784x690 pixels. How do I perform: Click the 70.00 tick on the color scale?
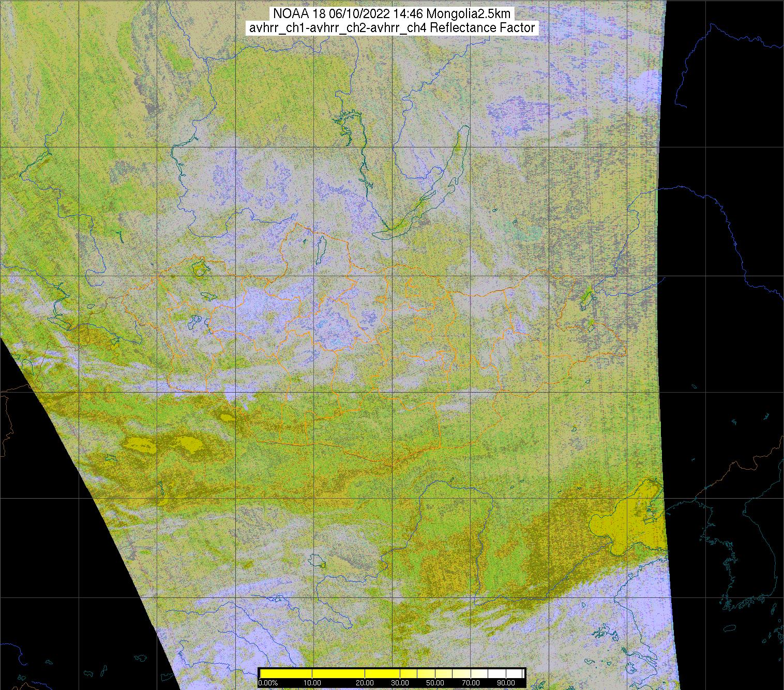click(470, 683)
